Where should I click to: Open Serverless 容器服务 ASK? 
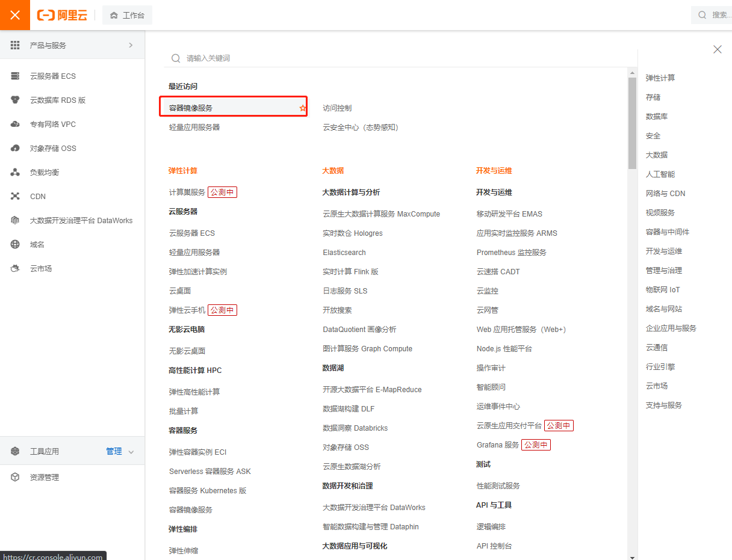[210, 472]
